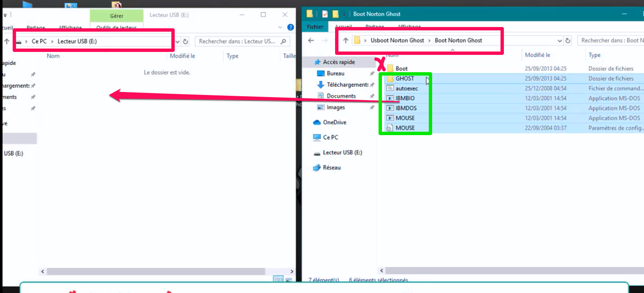The height and width of the screenshot is (293, 644).
Task: Click the new folder icon in Norton Ghost title bar
Action: pyautogui.click(x=336, y=14)
